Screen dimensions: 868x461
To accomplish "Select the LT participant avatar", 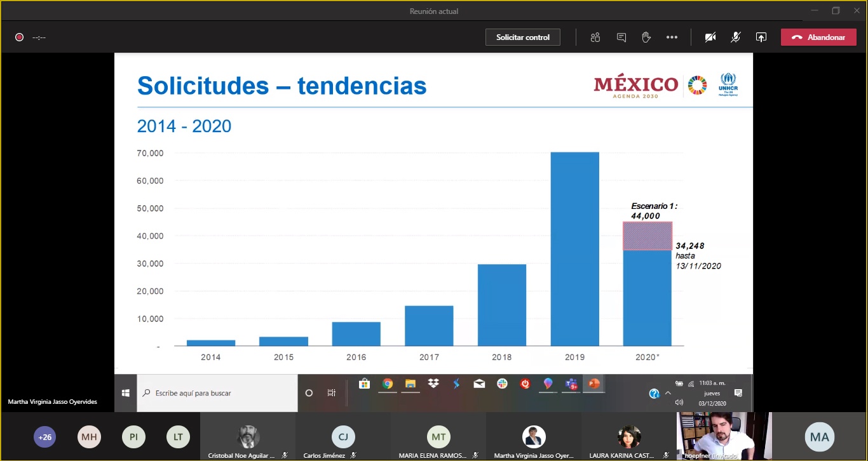I will [x=178, y=437].
